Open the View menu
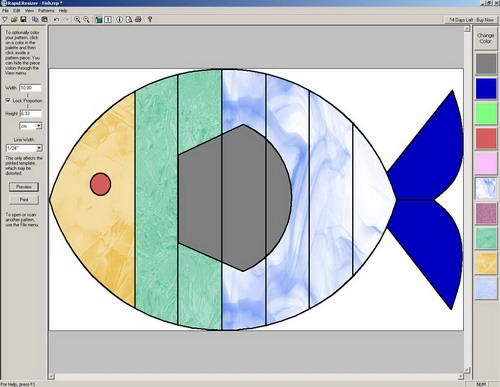Image resolution: width=500 pixels, height=387 pixels. coord(29,11)
